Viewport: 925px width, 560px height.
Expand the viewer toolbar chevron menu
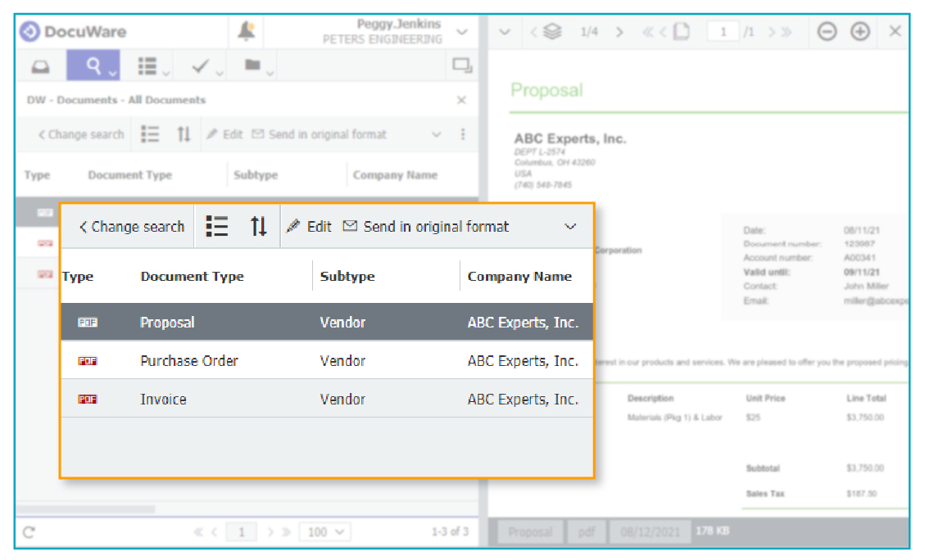click(505, 32)
